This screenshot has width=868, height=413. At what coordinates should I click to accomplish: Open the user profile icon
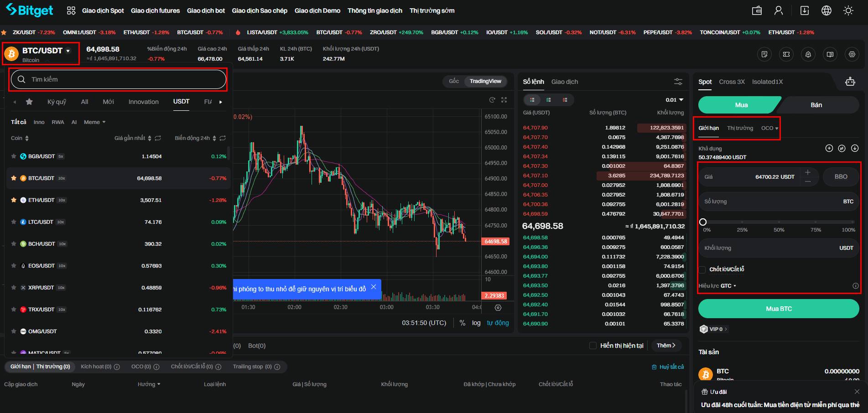point(779,10)
